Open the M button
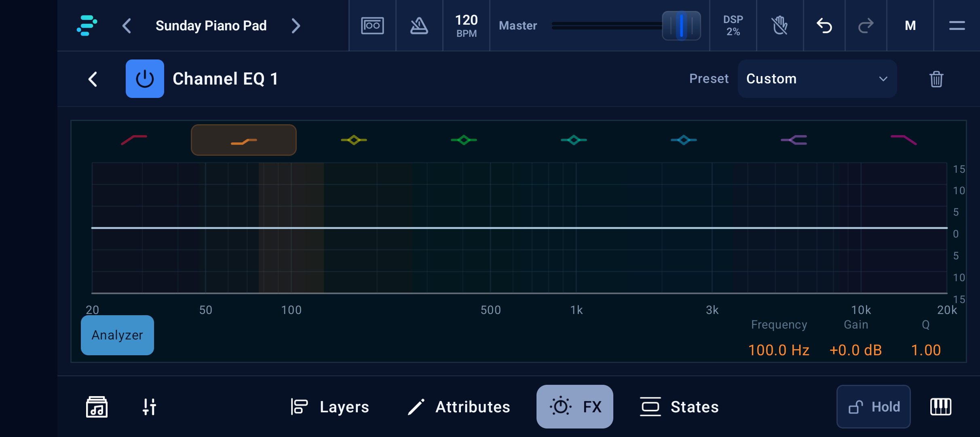The image size is (980, 437). click(x=910, y=25)
